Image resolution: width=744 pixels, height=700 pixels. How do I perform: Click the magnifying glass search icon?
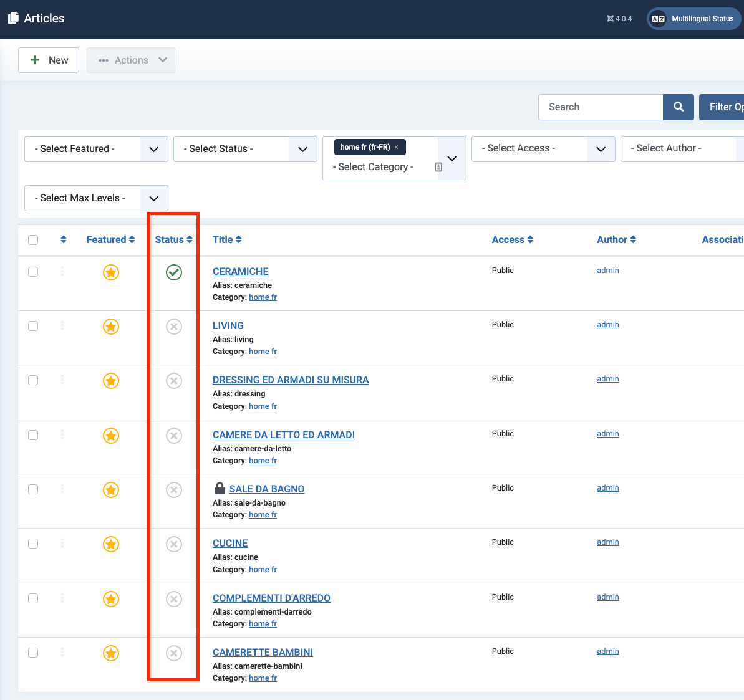click(x=678, y=107)
